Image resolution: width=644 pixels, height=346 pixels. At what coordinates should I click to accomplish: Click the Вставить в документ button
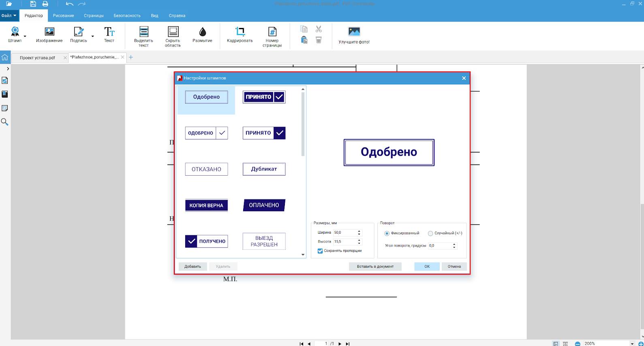click(x=375, y=266)
